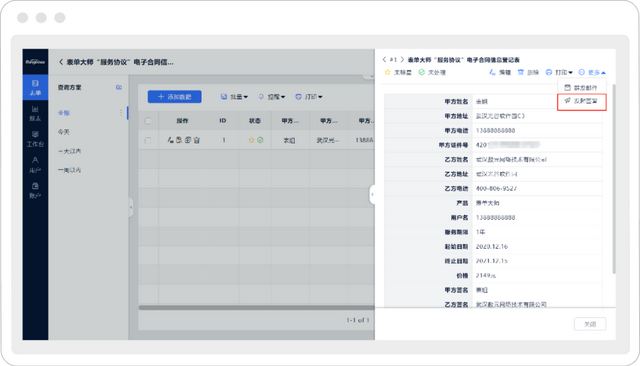Check the select-all checkbox in table header
This screenshot has height=366, width=640.
(x=148, y=121)
